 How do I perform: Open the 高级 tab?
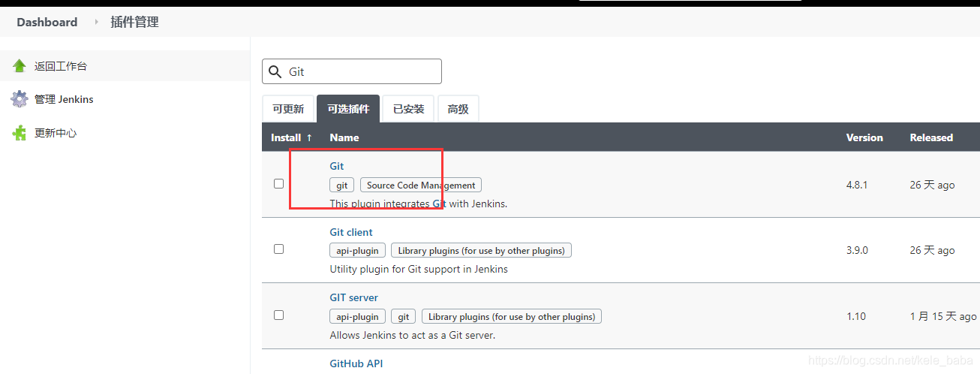coord(458,109)
